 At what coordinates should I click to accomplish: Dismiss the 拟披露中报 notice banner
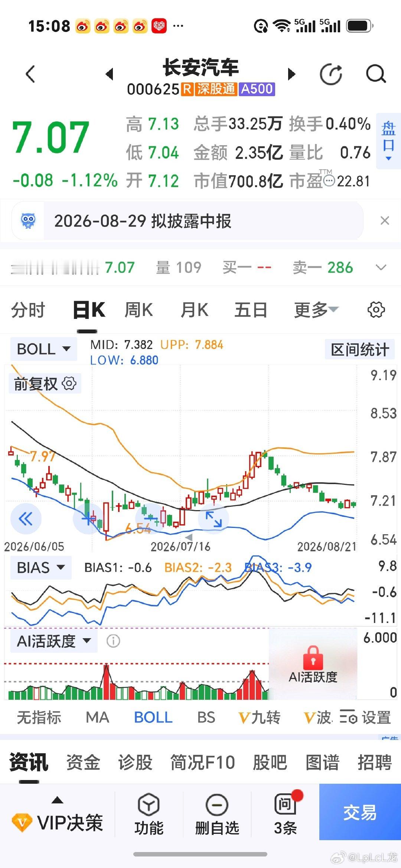point(385,221)
